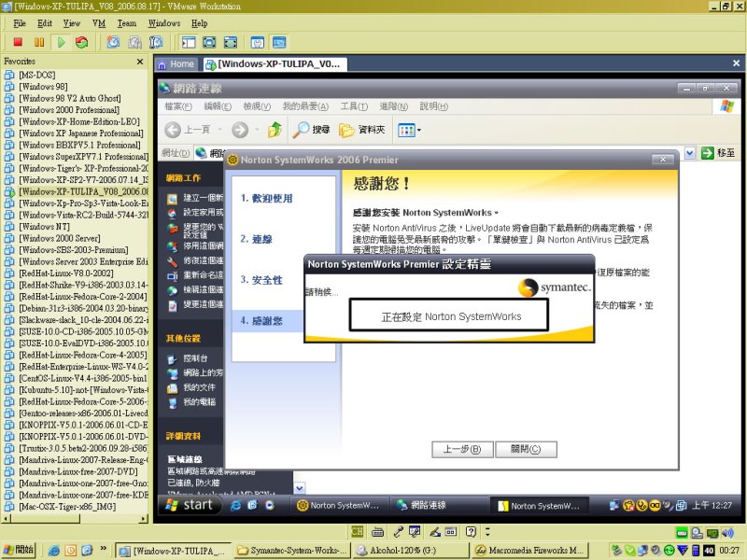The width and height of the screenshot is (747, 560).
Task: Click the guest XP start button
Action: (x=190, y=505)
